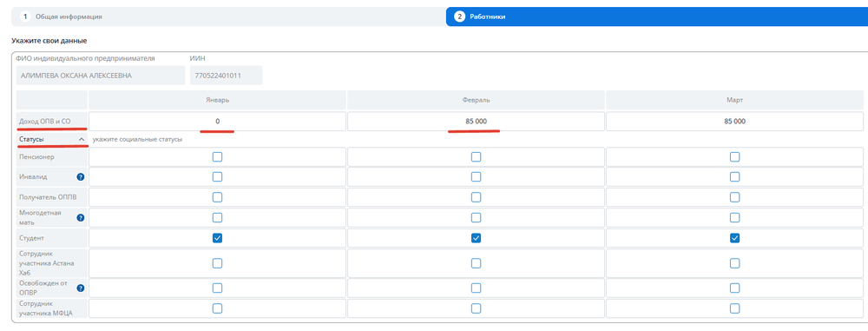Uncheck Студент for Март
The image size is (868, 331).
coord(734,238)
